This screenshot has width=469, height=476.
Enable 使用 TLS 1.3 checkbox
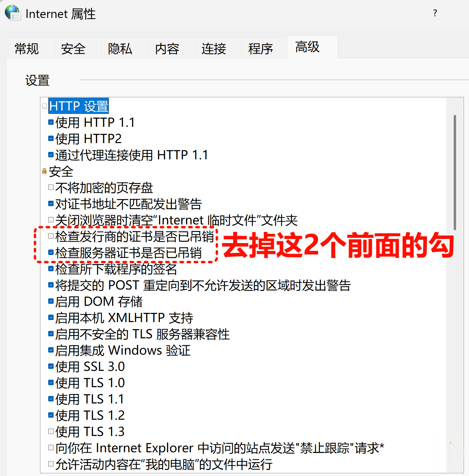51,431
